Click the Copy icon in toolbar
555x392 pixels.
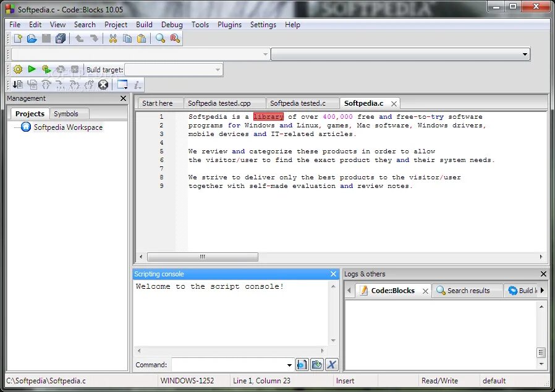point(127,38)
